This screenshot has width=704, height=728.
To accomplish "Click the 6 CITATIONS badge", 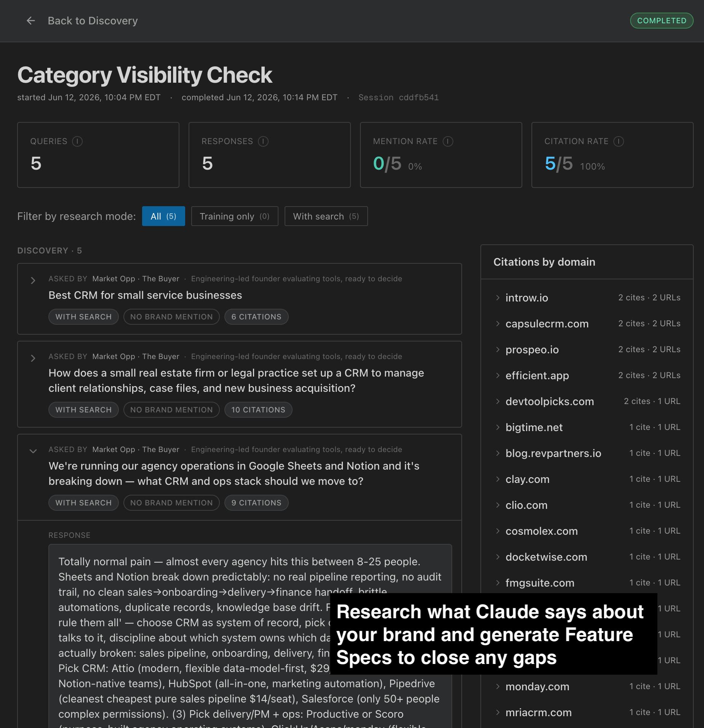I will tap(256, 317).
